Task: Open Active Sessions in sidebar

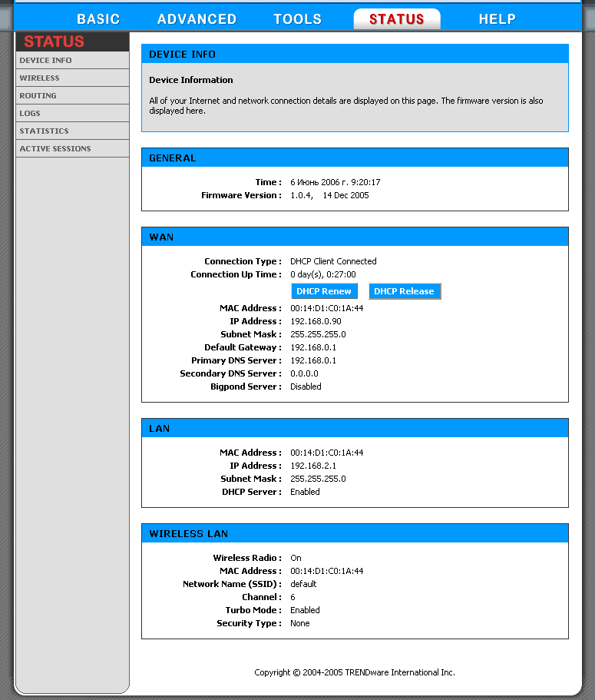Action: point(72,148)
